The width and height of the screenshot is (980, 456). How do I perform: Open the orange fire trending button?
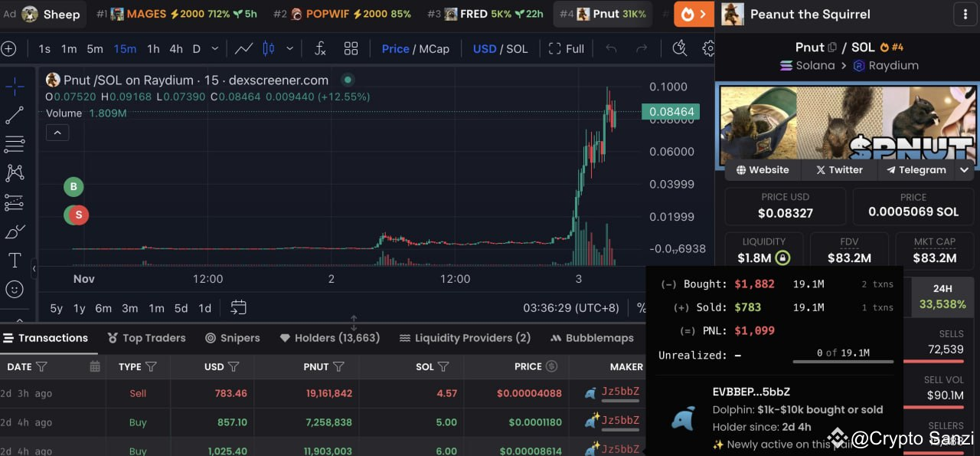tap(694, 14)
